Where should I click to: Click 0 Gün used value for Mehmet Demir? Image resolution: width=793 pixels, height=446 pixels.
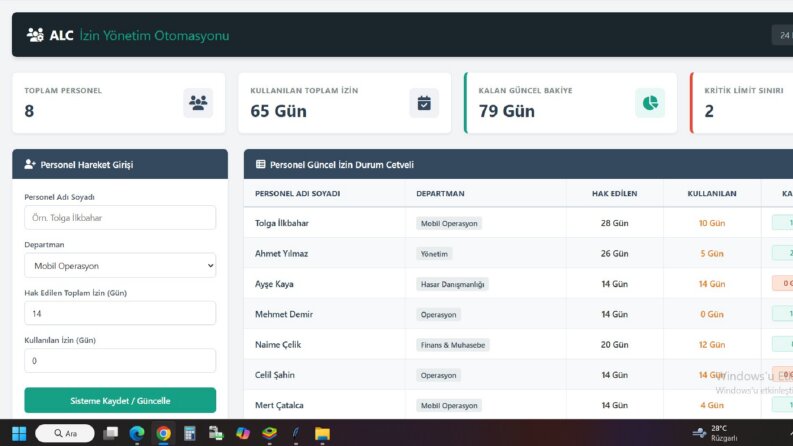pos(712,314)
